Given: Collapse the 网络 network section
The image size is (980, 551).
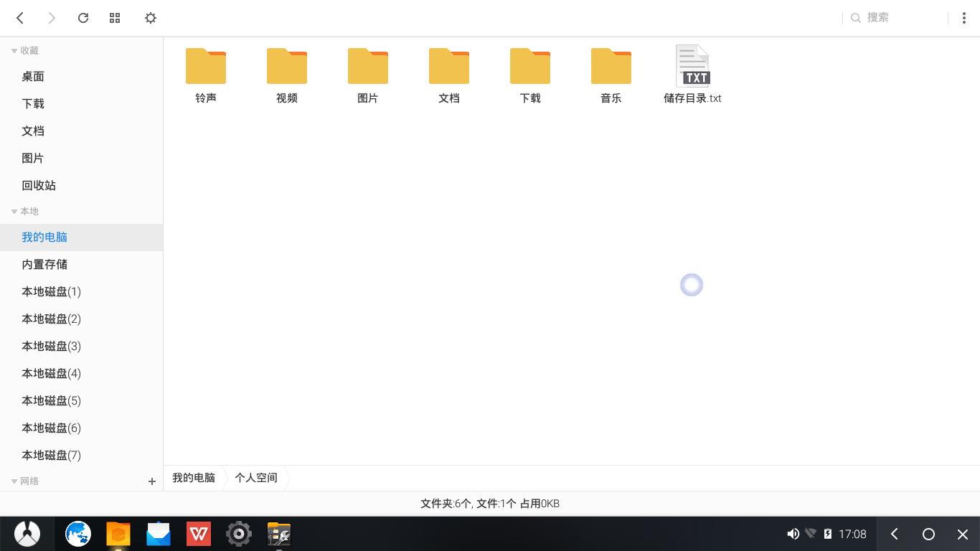Looking at the screenshot, I should 13,481.
